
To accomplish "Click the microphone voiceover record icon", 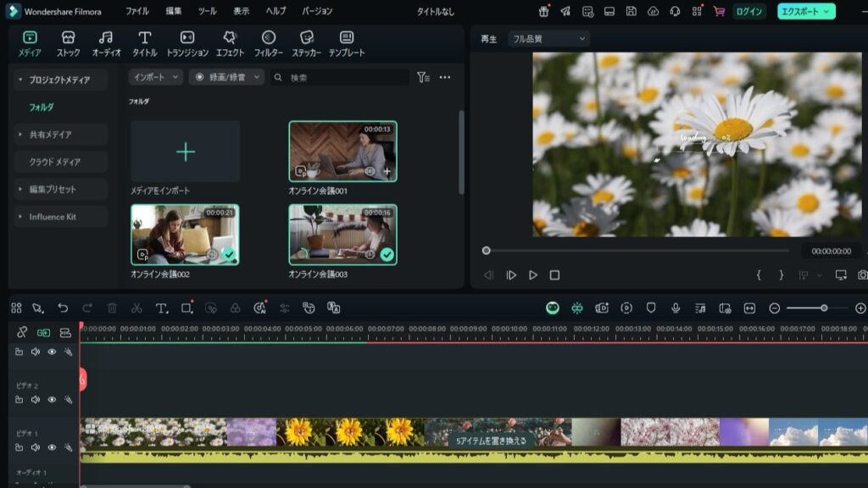I will (676, 308).
